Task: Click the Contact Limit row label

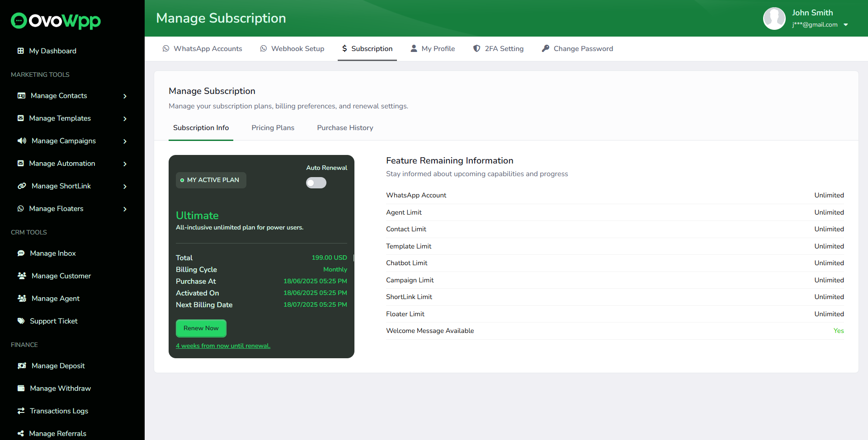Action: [406, 229]
